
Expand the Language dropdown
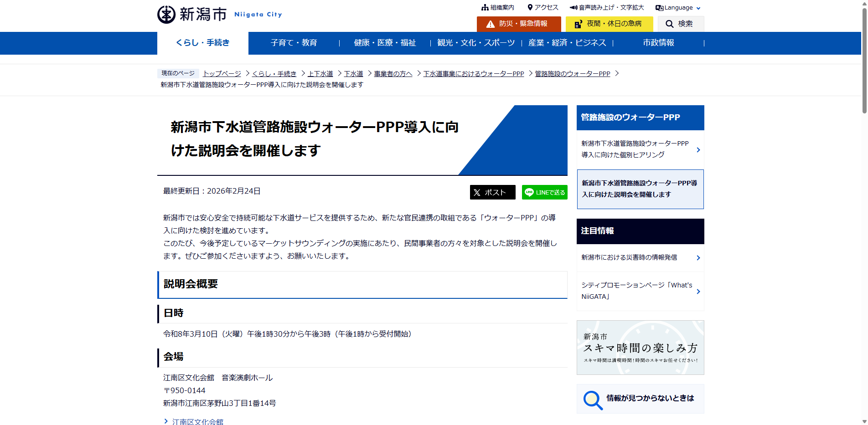tap(678, 8)
